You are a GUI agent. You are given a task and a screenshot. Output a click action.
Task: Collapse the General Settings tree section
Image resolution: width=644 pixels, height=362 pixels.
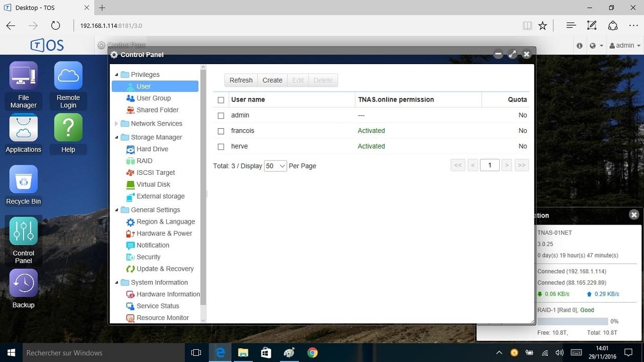(116, 210)
